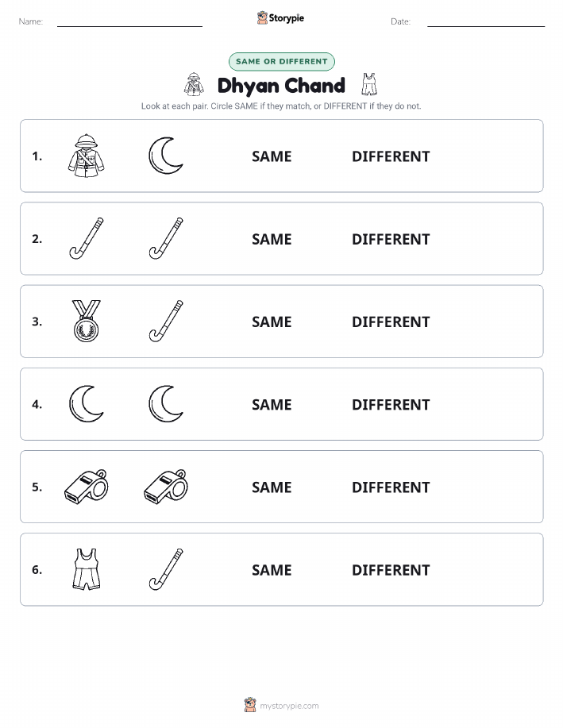Choose SAME for row 2
The image size is (563, 728).
[272, 239]
